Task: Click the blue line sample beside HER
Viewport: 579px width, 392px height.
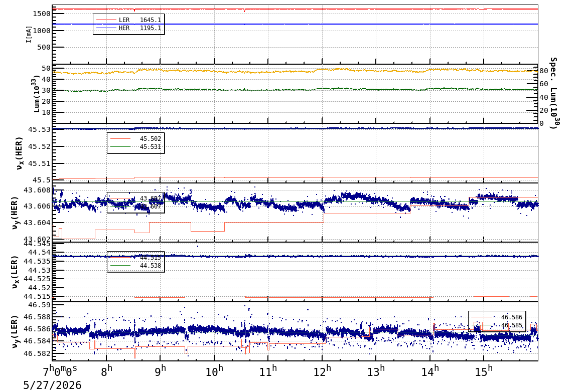Action: [x=106, y=28]
